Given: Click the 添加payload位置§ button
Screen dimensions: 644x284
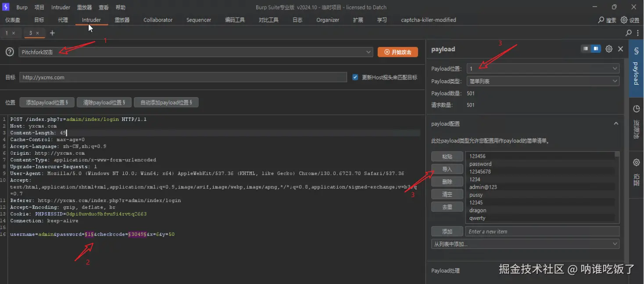Looking at the screenshot, I should [47, 103].
